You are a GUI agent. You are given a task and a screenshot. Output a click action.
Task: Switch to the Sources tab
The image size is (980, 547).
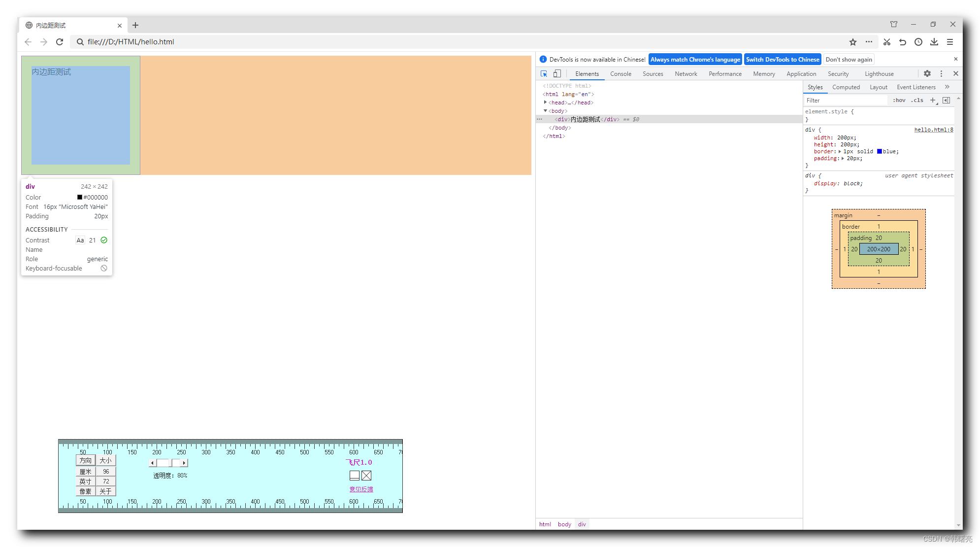(653, 74)
